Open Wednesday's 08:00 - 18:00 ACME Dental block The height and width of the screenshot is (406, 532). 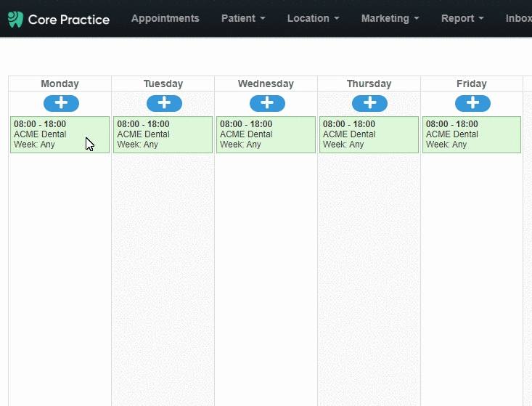(266, 135)
